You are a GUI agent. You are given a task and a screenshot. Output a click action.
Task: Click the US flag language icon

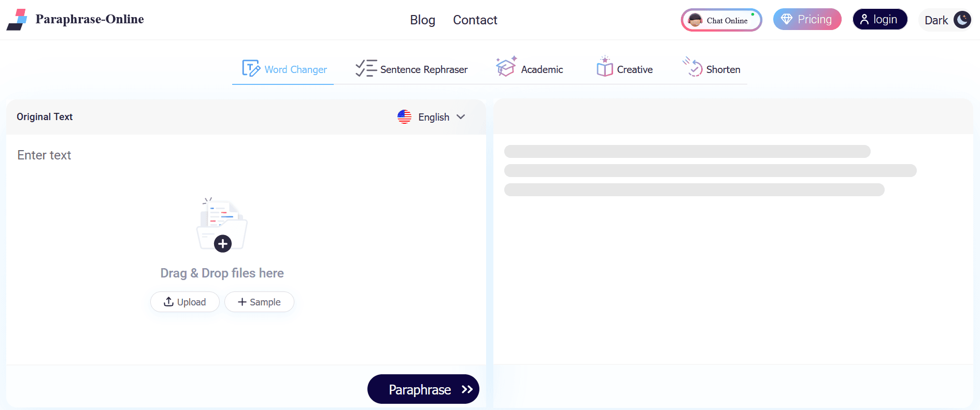click(x=404, y=117)
